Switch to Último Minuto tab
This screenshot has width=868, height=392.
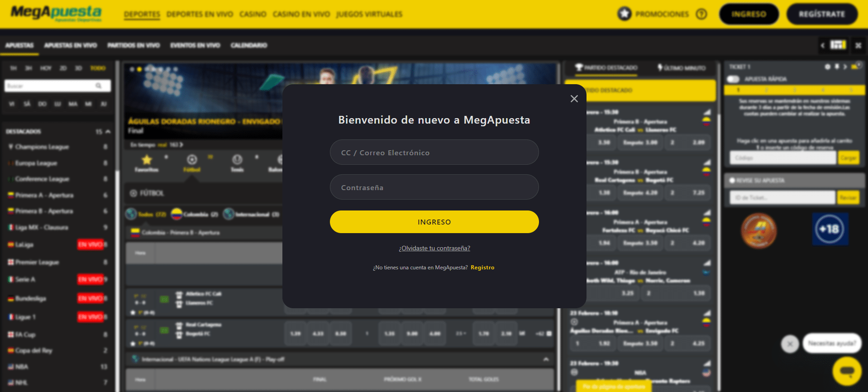pos(682,67)
